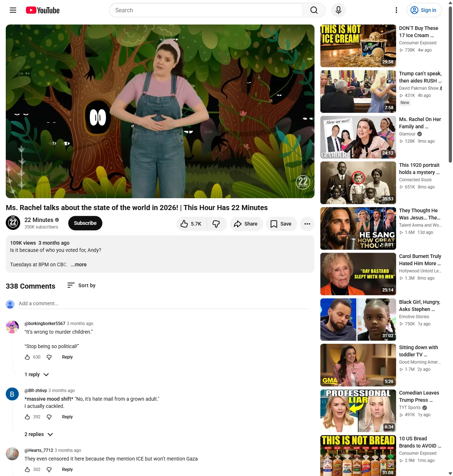Expand description with ...more
Screen dimensions: 453x476
pos(79,264)
